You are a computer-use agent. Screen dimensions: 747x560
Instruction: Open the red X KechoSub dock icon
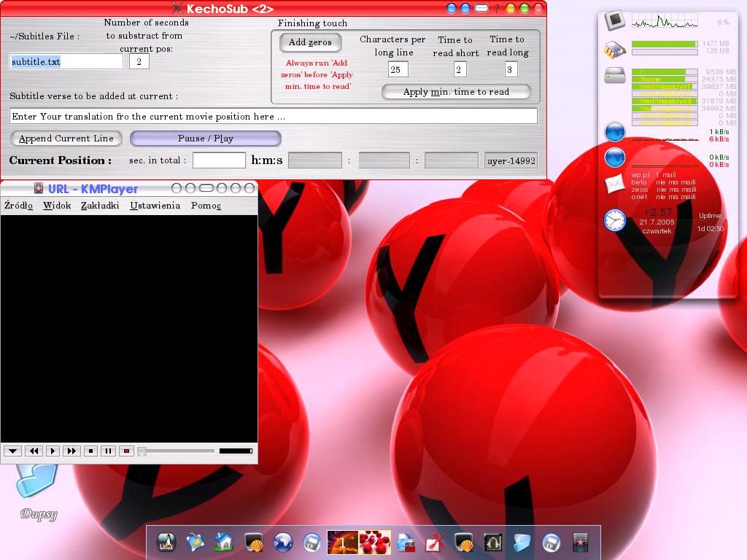(x=435, y=542)
